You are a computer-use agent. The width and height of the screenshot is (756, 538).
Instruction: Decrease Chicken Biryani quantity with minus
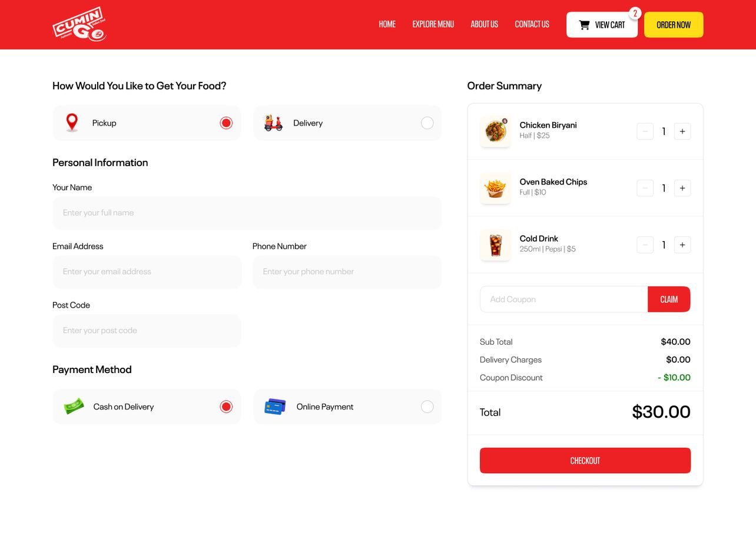point(645,131)
